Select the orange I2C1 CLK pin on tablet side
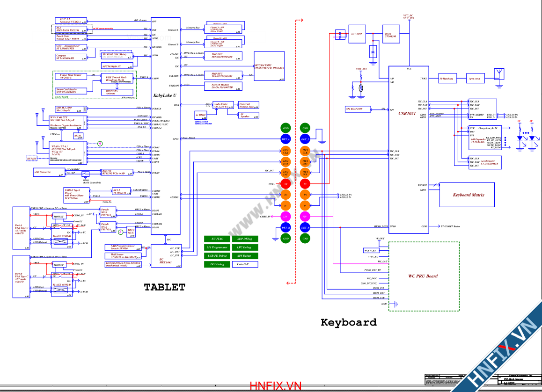This screenshot has height=392, width=542. pos(286,151)
